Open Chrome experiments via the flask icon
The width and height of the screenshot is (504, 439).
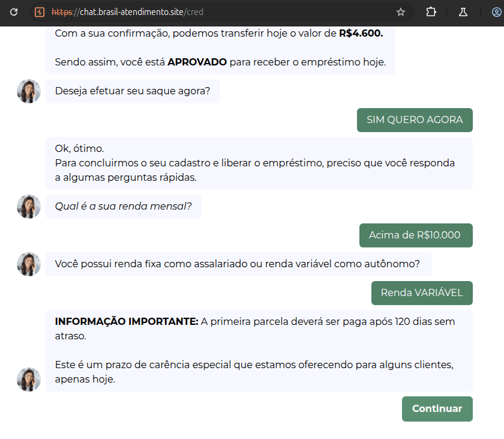coord(462,12)
